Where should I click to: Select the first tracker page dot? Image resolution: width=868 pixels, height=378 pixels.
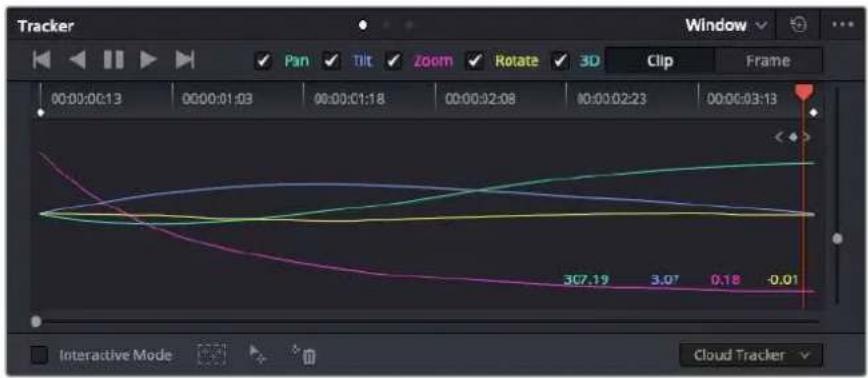[363, 25]
